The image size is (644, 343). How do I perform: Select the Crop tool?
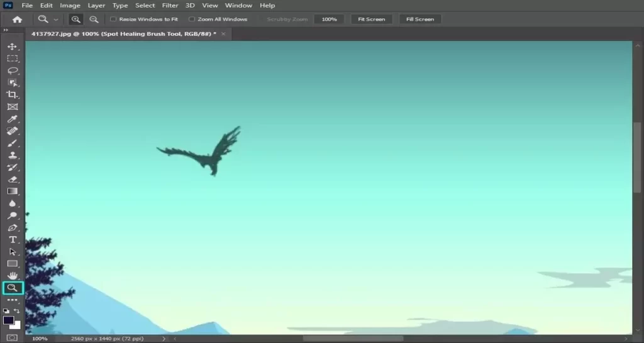click(x=13, y=95)
